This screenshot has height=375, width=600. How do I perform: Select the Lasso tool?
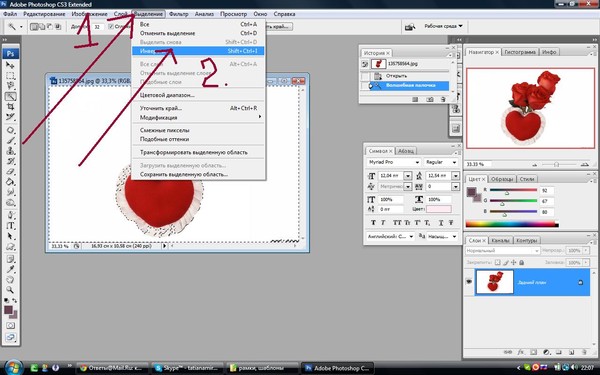coord(10,86)
